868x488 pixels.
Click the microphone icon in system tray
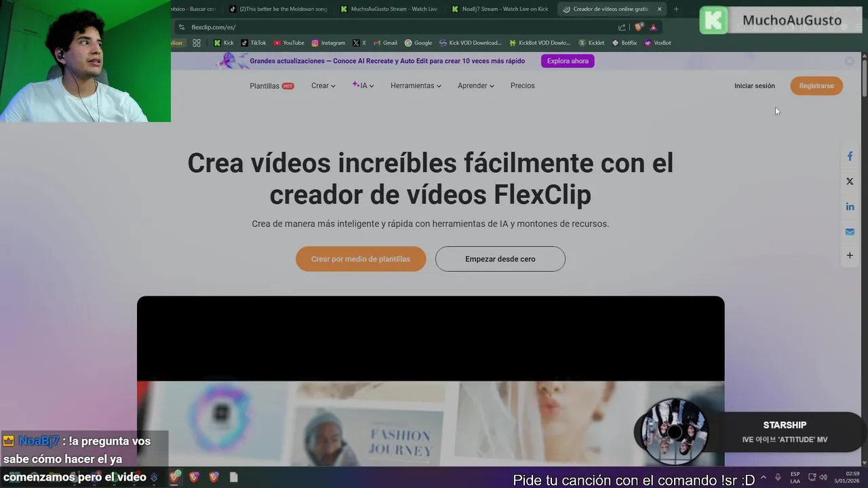778,477
